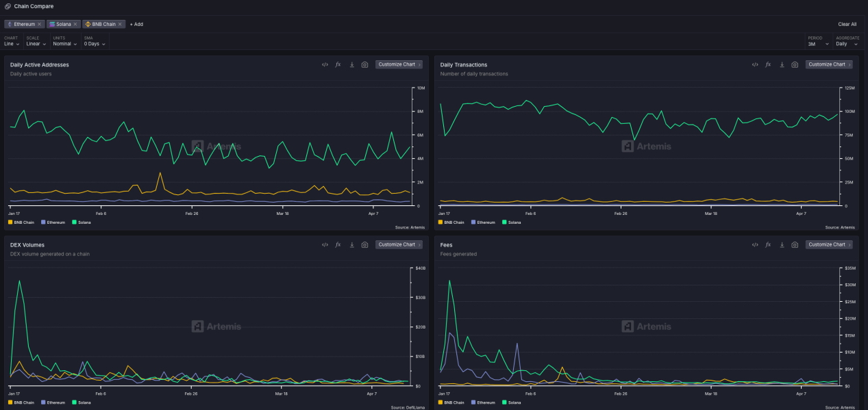Click embed code icon on Daily Transactions chart
Viewport: 868px width, 410px height.
pyautogui.click(x=755, y=64)
